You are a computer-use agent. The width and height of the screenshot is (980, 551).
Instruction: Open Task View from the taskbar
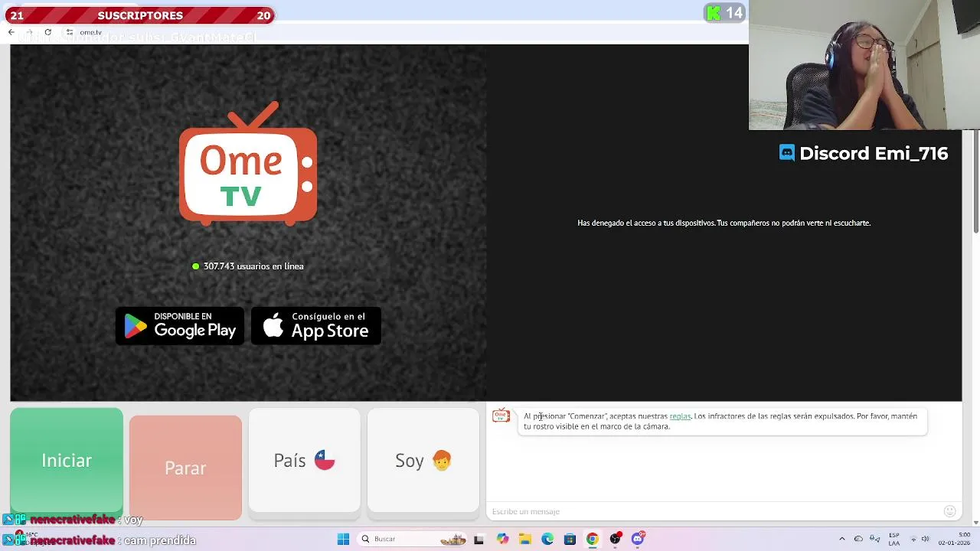pos(479,539)
